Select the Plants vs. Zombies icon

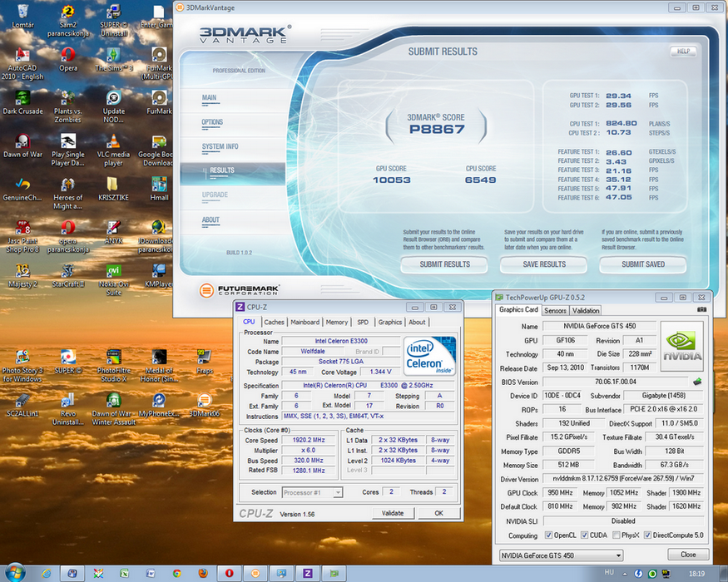pyautogui.click(x=67, y=106)
